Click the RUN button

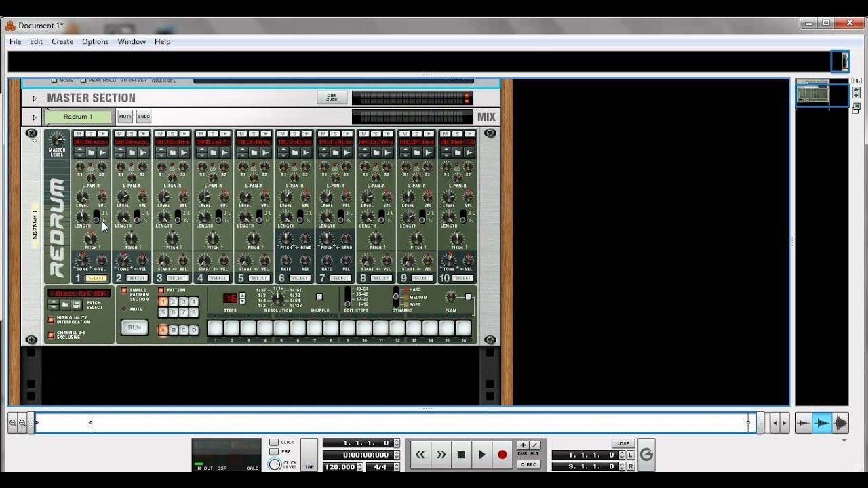coord(134,328)
